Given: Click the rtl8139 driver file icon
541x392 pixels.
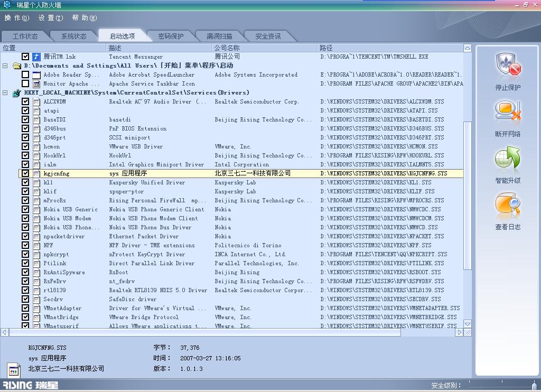Looking at the screenshot, I should (x=36, y=290).
